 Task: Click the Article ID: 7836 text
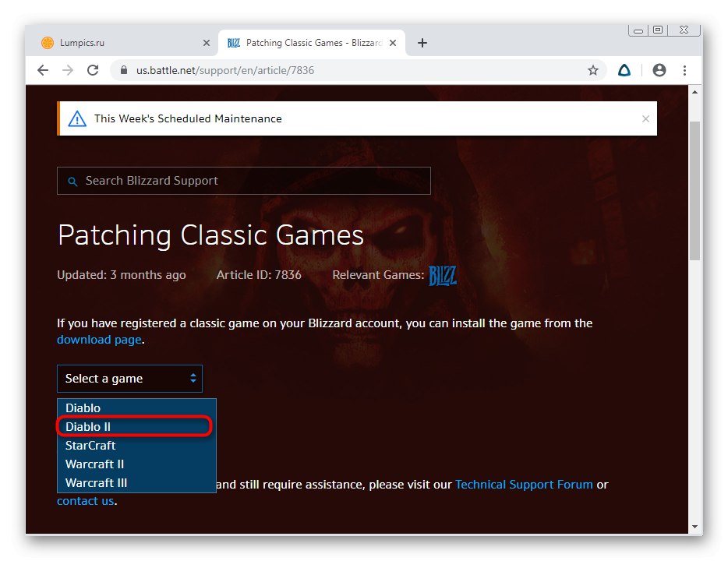click(259, 275)
